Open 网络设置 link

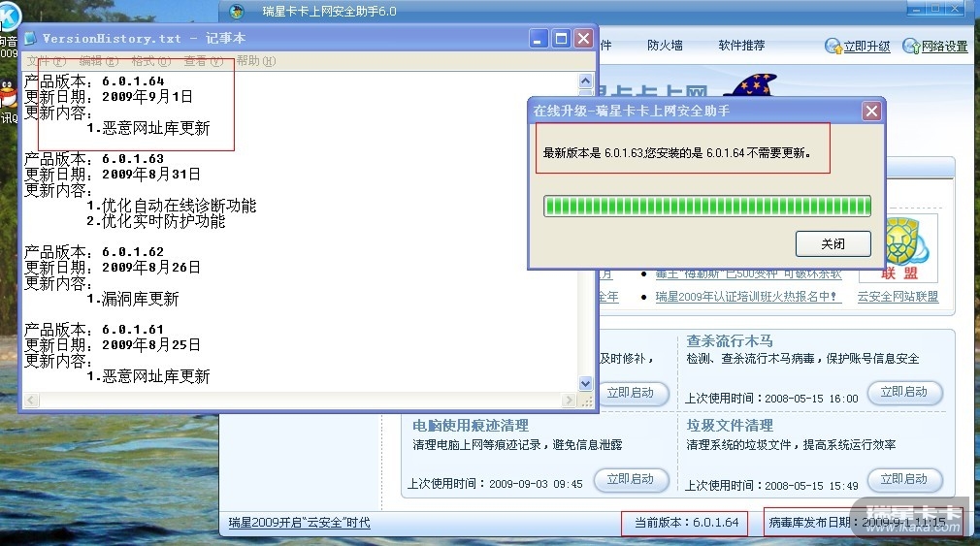944,47
